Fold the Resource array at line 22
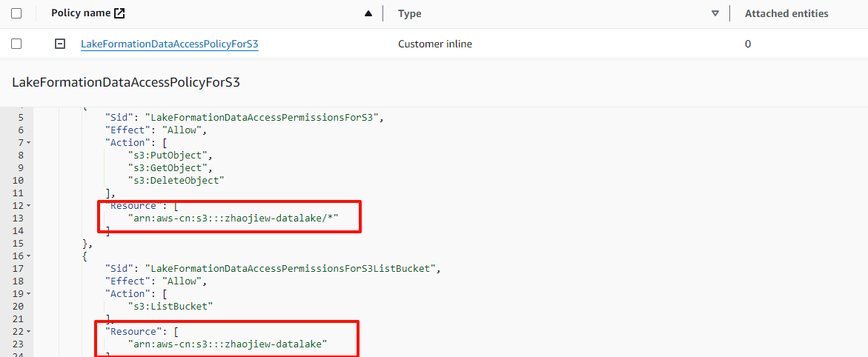 click(x=28, y=332)
